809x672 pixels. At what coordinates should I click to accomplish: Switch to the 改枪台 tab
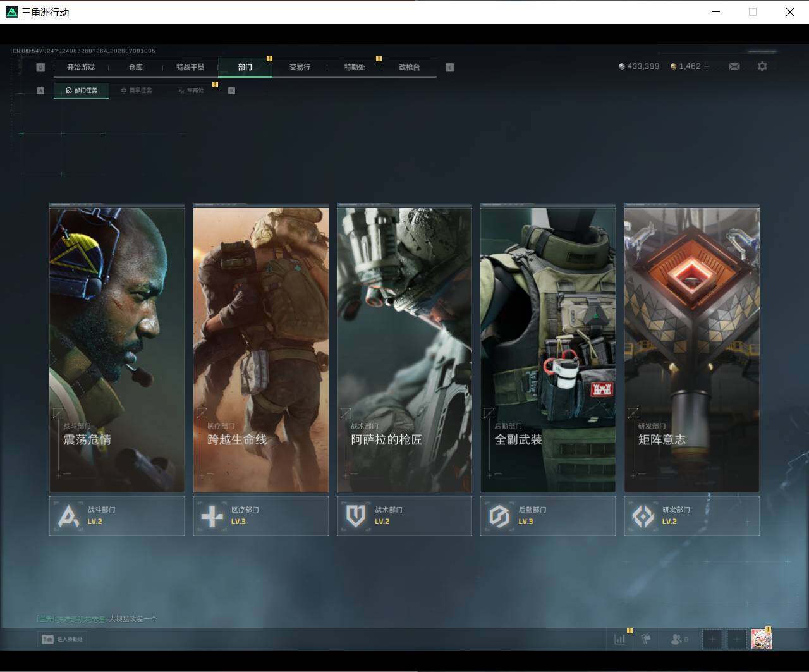click(x=409, y=67)
